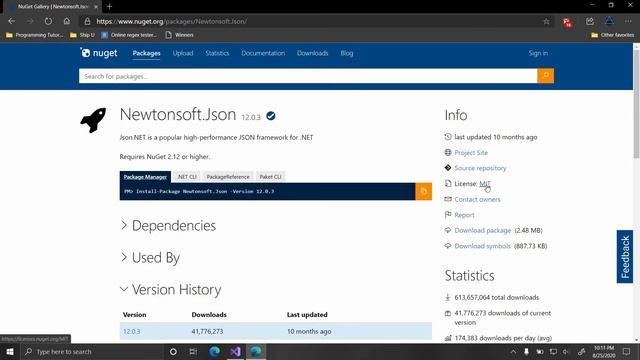Open browser settings ellipsis menu

(628, 21)
